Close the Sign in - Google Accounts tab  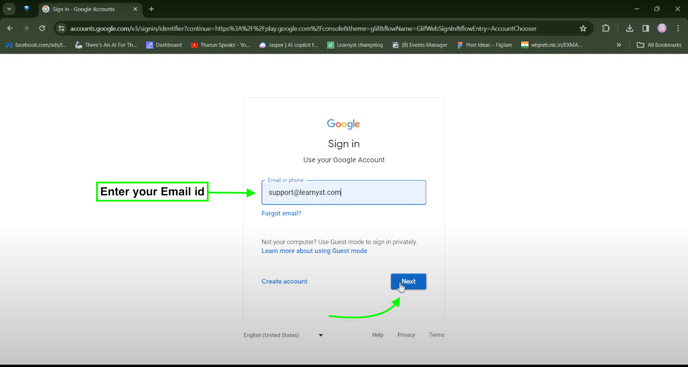coord(134,9)
